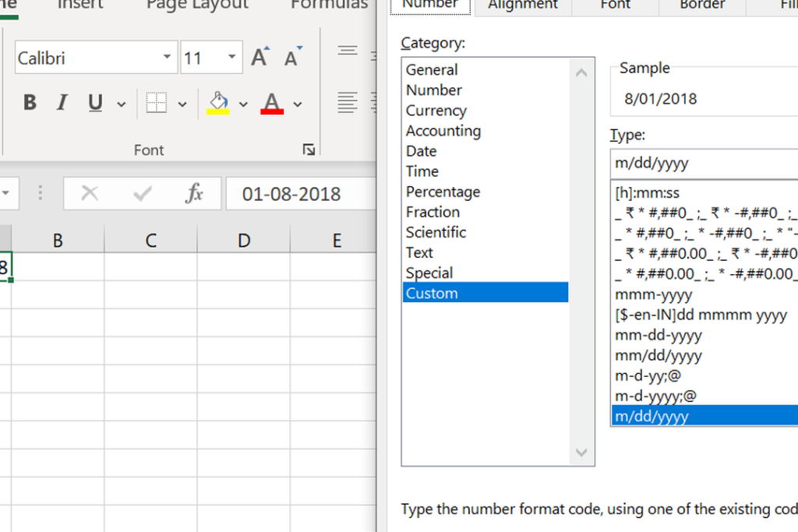Viewport: 798px width, 532px height.
Task: Apply red Font Color to the selection
Action: 270,103
